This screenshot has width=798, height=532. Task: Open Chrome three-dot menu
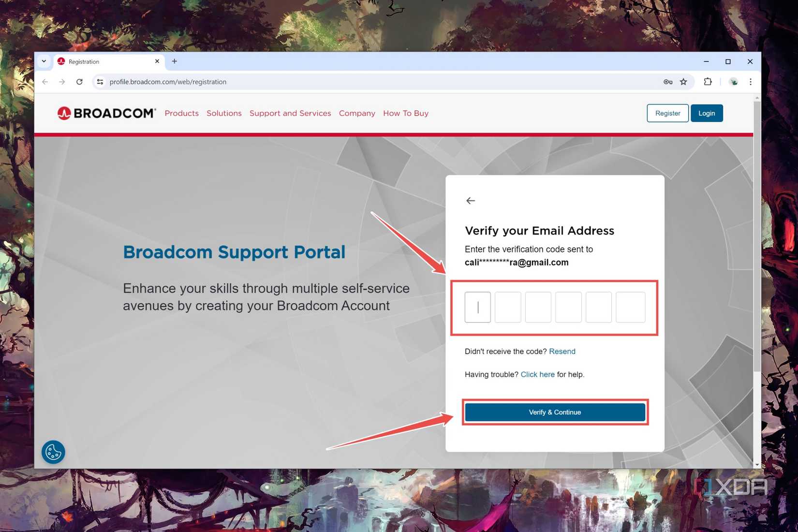[750, 82]
